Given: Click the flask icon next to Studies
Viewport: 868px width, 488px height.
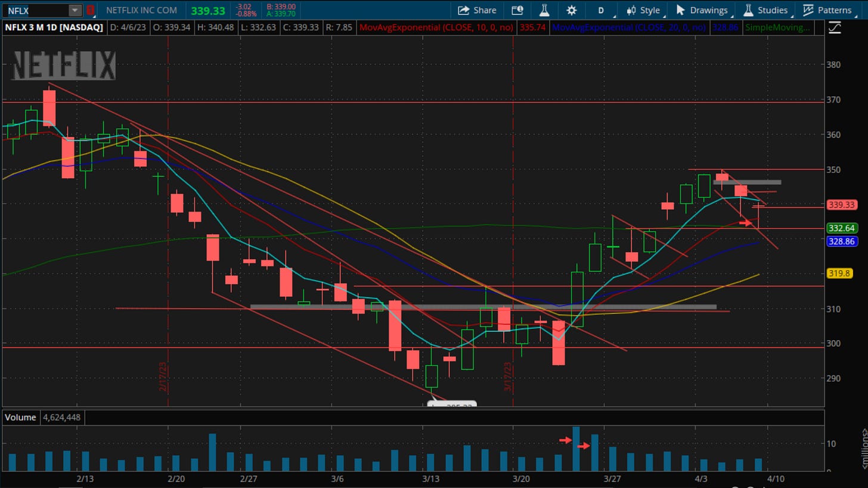Looking at the screenshot, I should 748,10.
